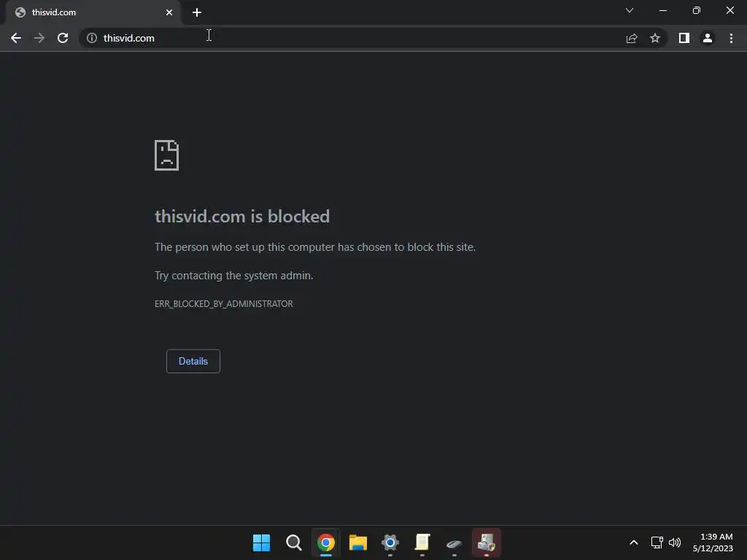The height and width of the screenshot is (560, 747).
Task: Close the thisvid.com tab
Action: 169,12
